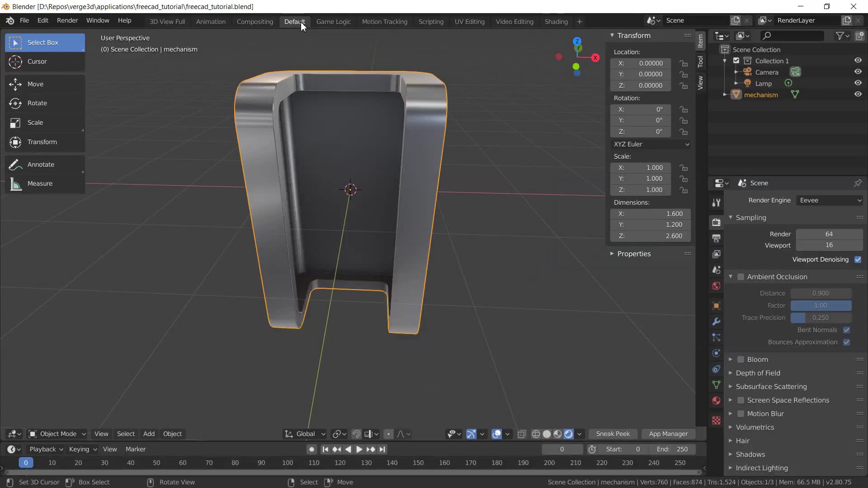Screen dimensions: 868x488
Task: Open the Render menu
Action: pyautogui.click(x=67, y=20)
